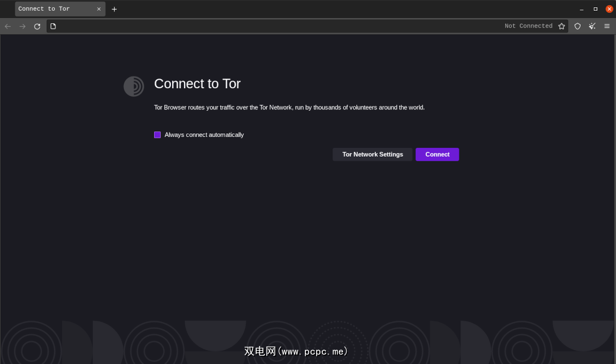Close the Connect to Tor tab
Screen dimensions: 616x364
coord(99,9)
